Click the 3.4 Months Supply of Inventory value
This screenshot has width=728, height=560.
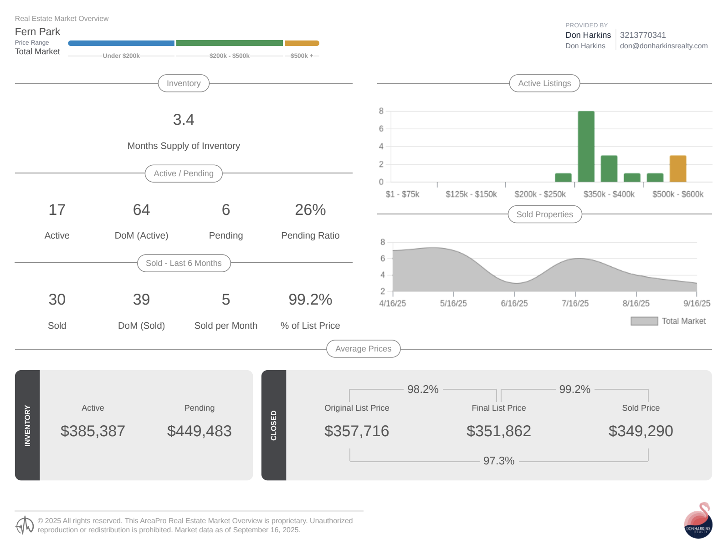coord(184,120)
